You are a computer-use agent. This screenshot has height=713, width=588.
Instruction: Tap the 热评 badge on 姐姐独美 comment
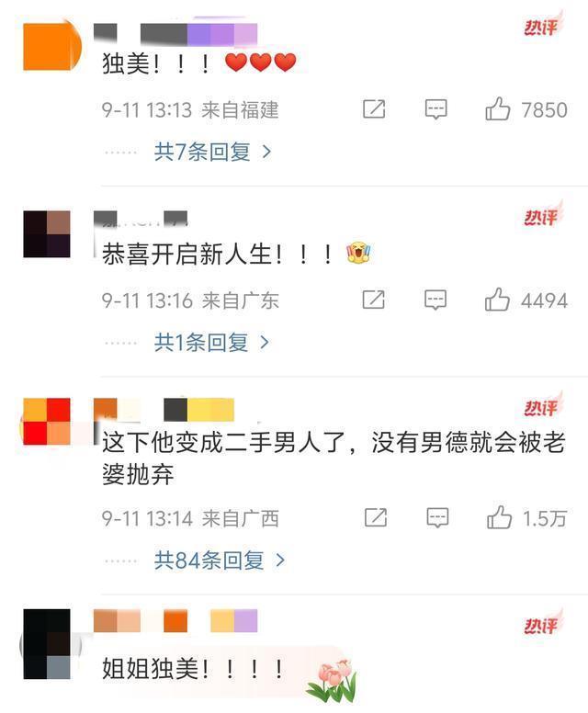tap(542, 625)
